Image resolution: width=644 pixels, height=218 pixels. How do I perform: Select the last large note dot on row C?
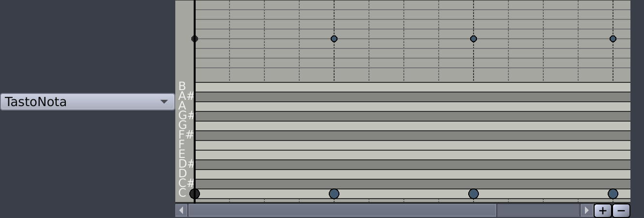point(613,194)
